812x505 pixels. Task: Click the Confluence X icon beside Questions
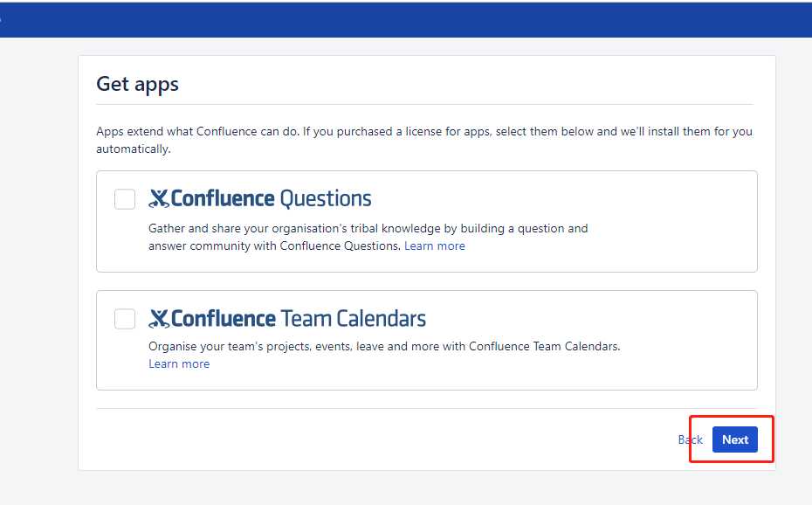pyautogui.click(x=159, y=199)
